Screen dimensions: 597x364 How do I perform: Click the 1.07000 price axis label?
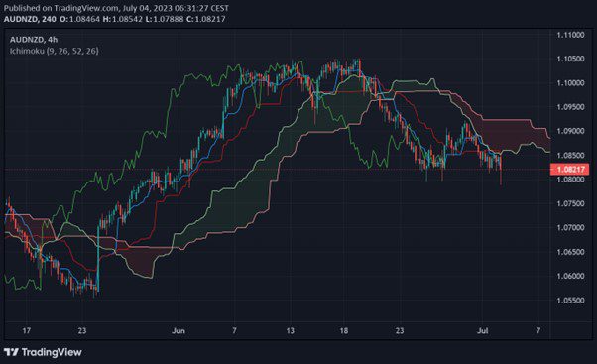570,228
